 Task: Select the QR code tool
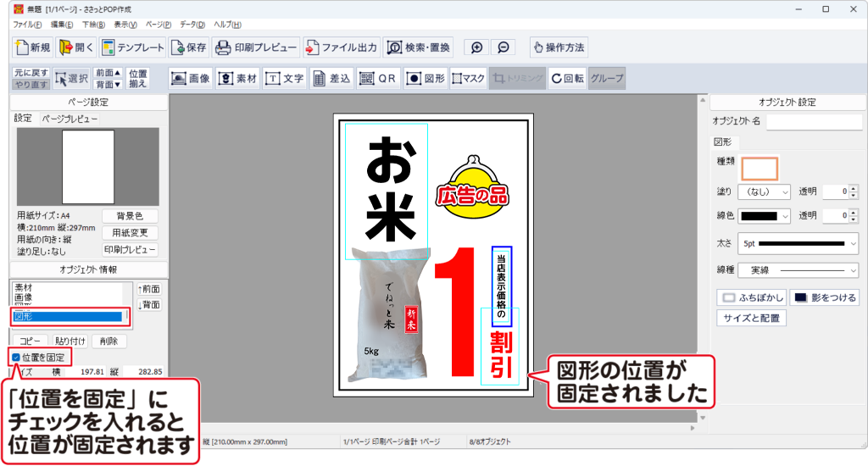[378, 78]
